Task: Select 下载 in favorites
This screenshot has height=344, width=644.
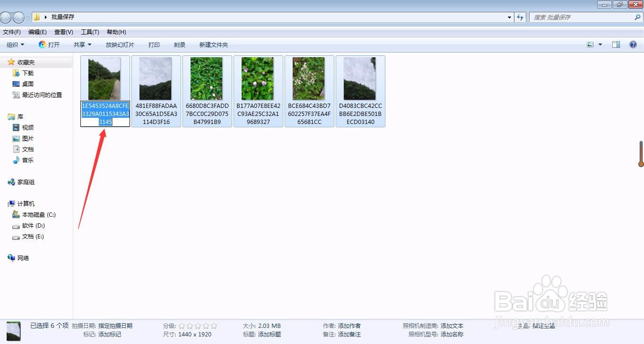Action: coord(27,73)
